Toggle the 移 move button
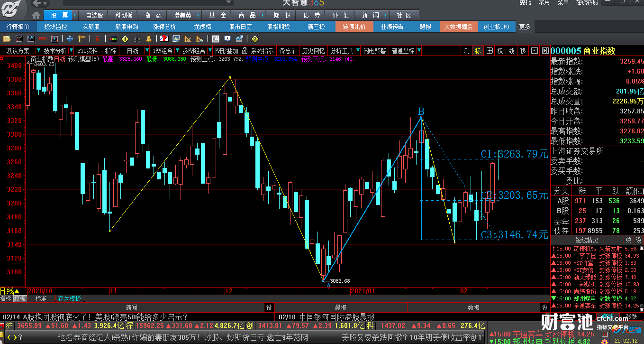Viewport: 644px width, 344px height. 523,50
